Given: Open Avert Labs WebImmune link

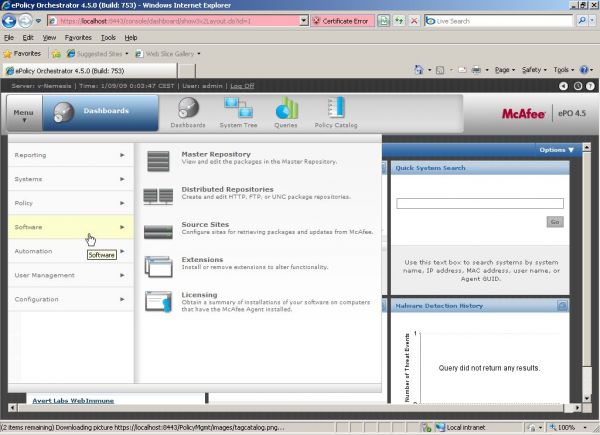Looking at the screenshot, I should click(x=73, y=401).
